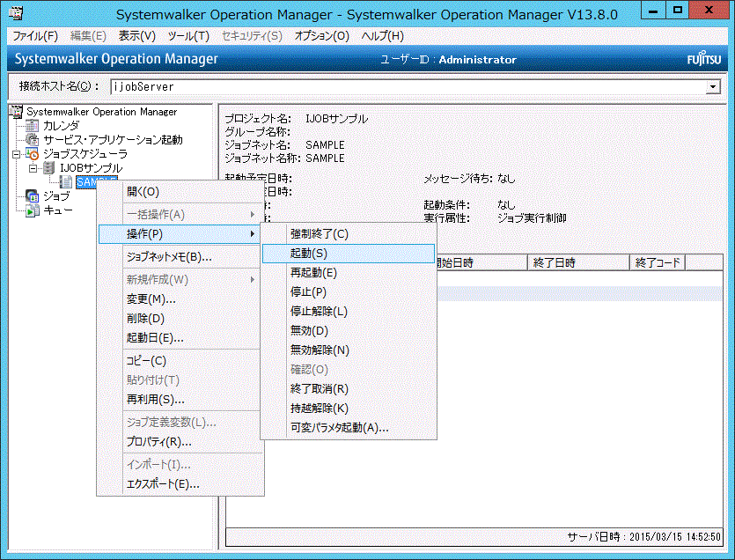Choose プロパティ(R)... in the context menu
The width and height of the screenshot is (735, 560).
tap(180, 442)
